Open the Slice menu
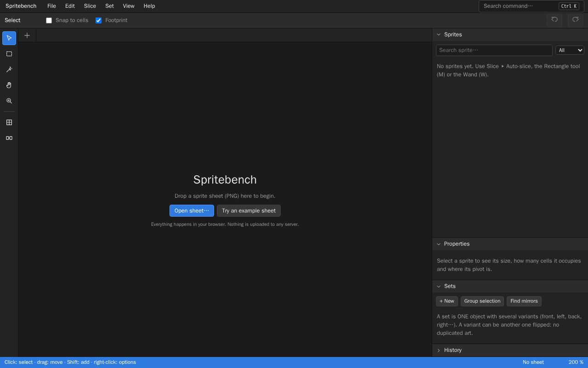The width and height of the screenshot is (588, 368). [90, 6]
